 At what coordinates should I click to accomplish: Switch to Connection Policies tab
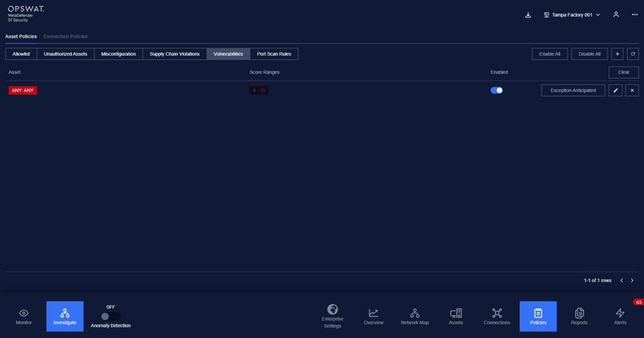tap(65, 36)
